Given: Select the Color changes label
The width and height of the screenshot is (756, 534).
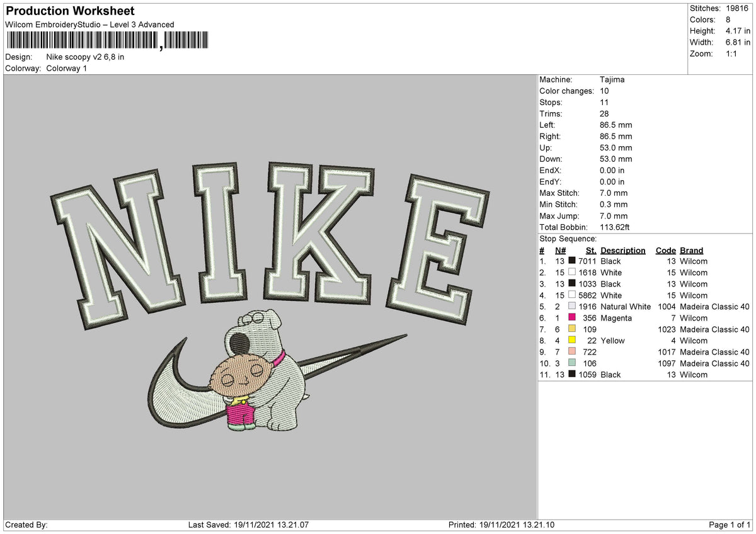Looking at the screenshot, I should (x=567, y=91).
